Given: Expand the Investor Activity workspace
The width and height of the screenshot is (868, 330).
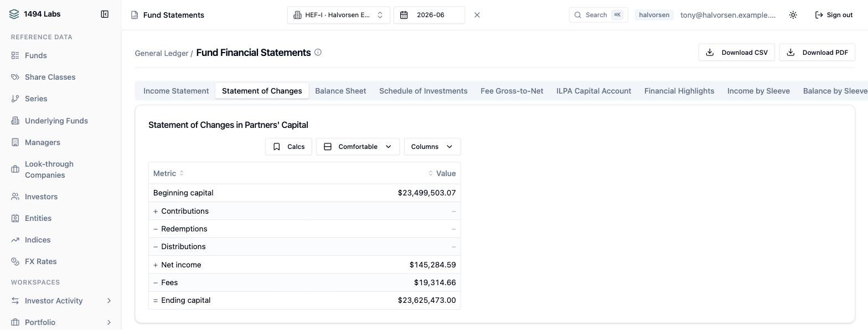Looking at the screenshot, I should point(60,301).
